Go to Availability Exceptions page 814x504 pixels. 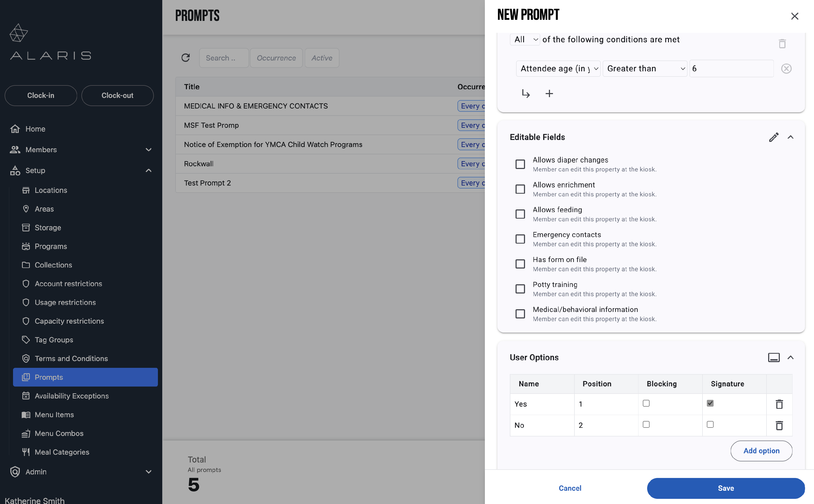[x=71, y=396]
